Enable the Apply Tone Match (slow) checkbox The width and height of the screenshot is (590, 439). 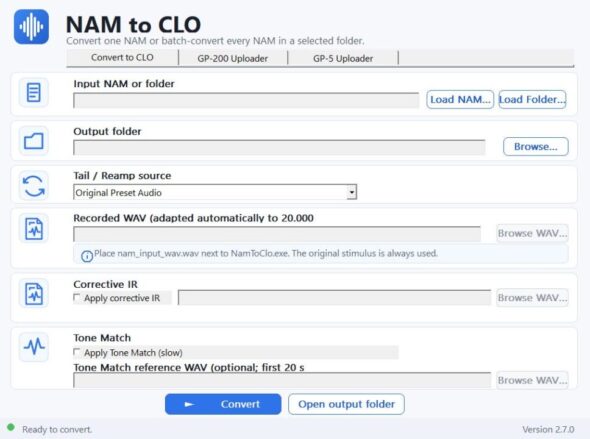click(77, 352)
